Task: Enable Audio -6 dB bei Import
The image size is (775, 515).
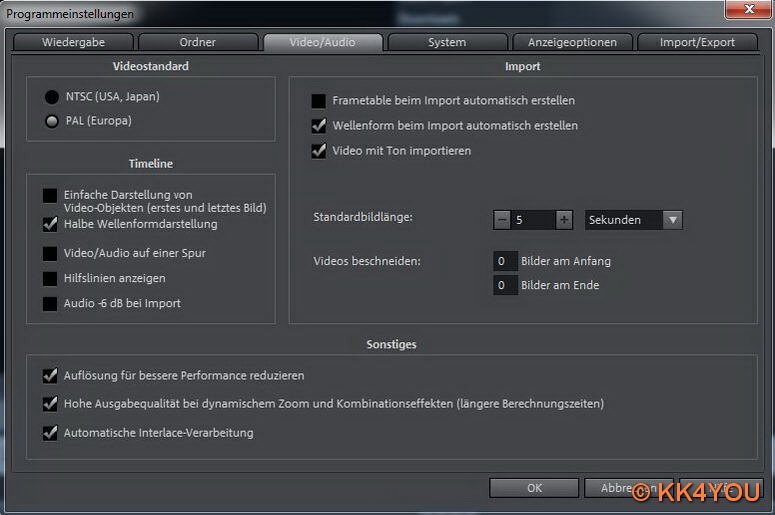Action: [50, 304]
